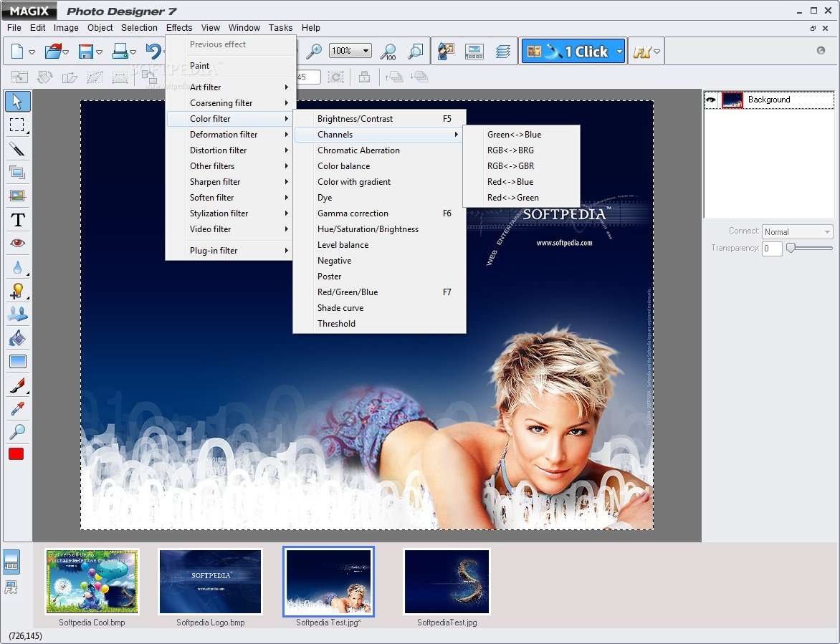The height and width of the screenshot is (644, 840).
Task: Choose Brightness/Contrast from Color filter menu
Action: click(x=379, y=119)
